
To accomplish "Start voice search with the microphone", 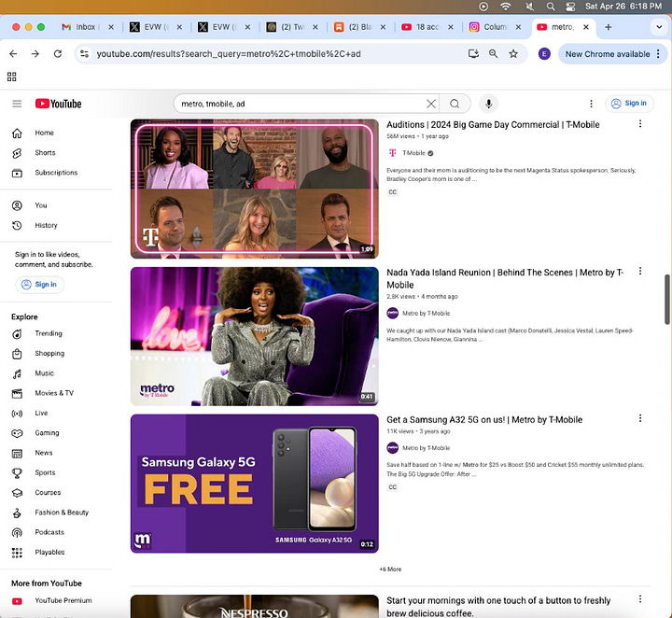I will point(488,104).
